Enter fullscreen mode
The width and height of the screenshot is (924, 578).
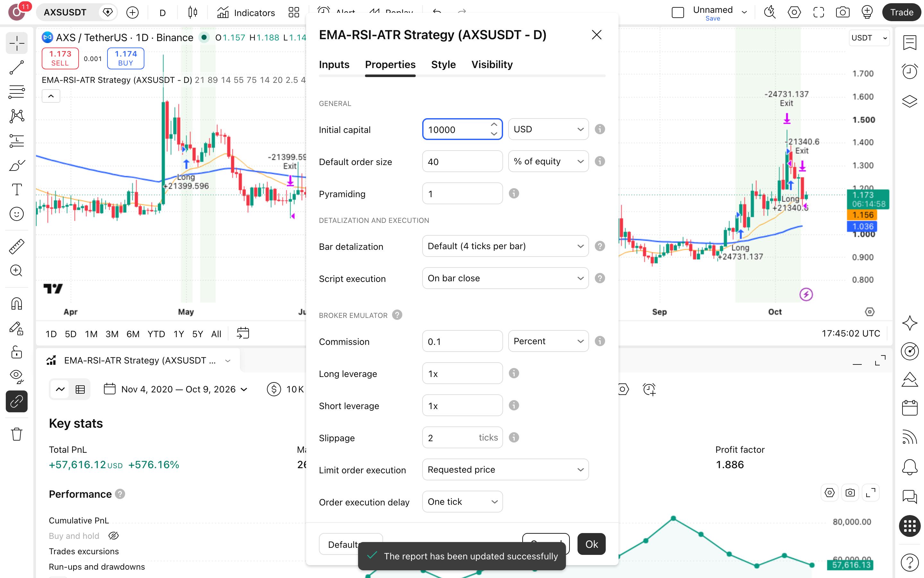pos(819,13)
